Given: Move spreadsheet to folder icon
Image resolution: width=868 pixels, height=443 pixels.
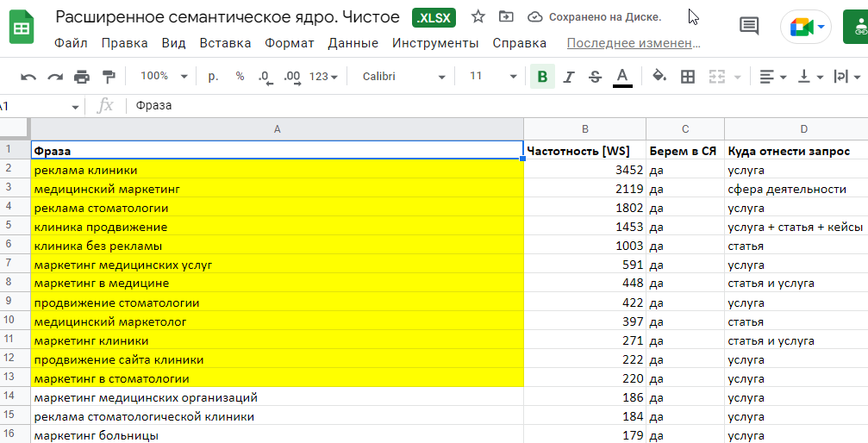Looking at the screenshot, I should (x=506, y=17).
